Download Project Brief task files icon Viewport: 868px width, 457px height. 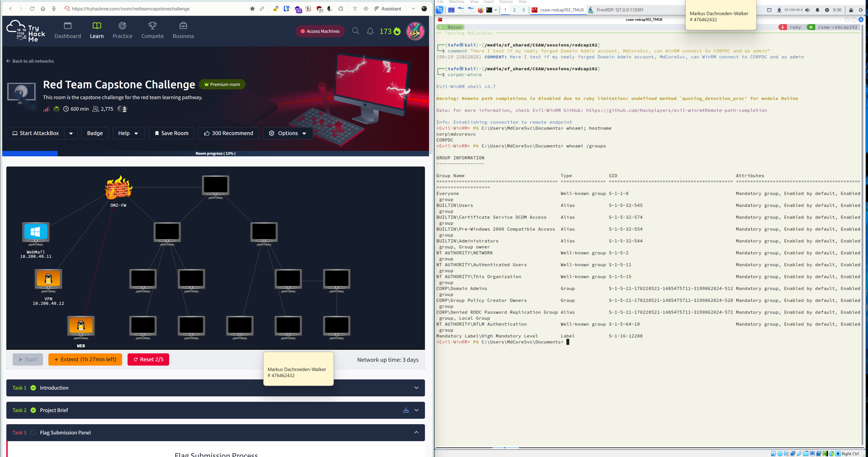406,410
